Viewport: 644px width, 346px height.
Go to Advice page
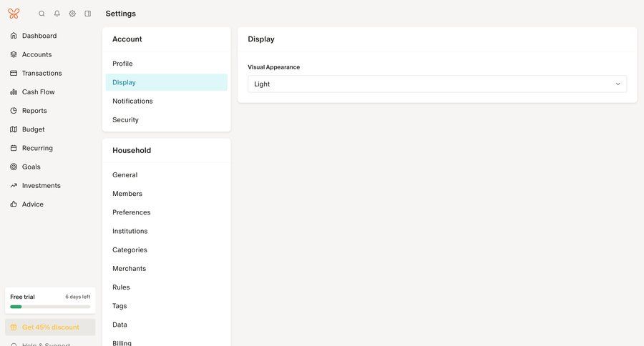33,204
